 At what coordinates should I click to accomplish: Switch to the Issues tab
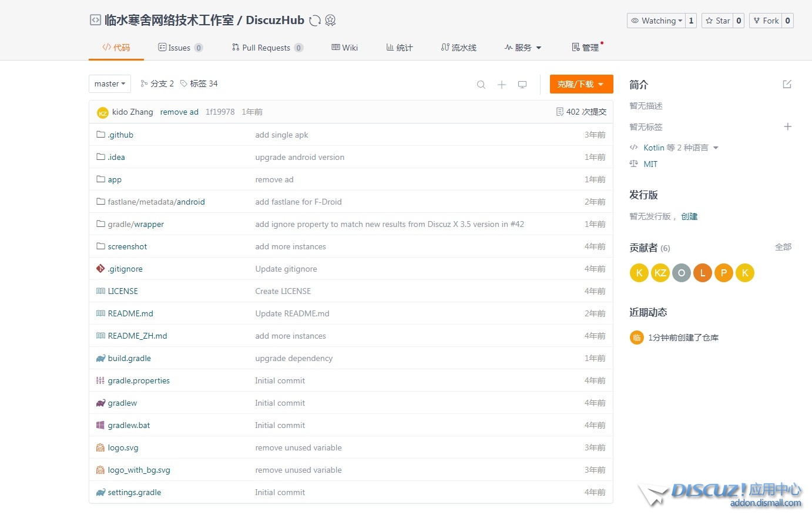pos(180,48)
